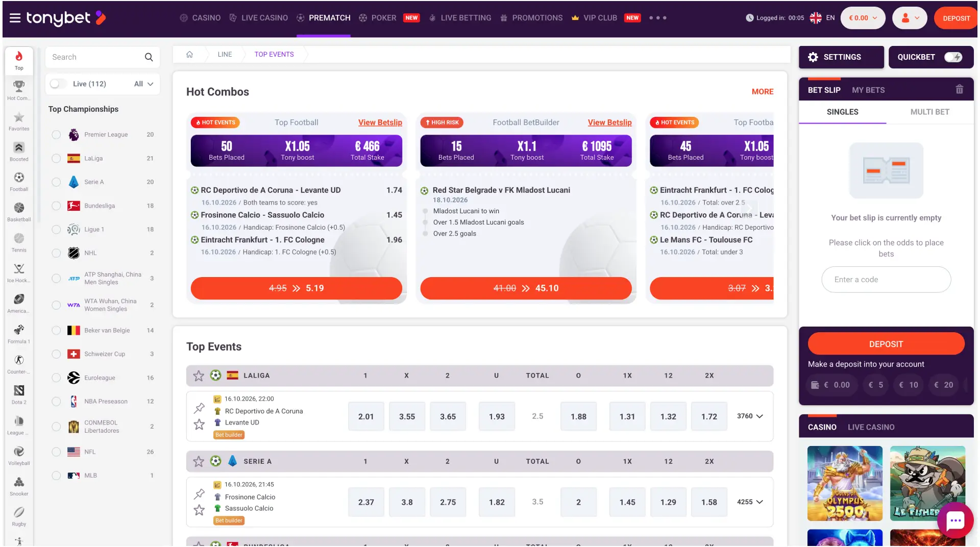Viewport: 980px width, 547px height.
Task: Add boosted 5.19 combo to betslip
Action: point(297,288)
